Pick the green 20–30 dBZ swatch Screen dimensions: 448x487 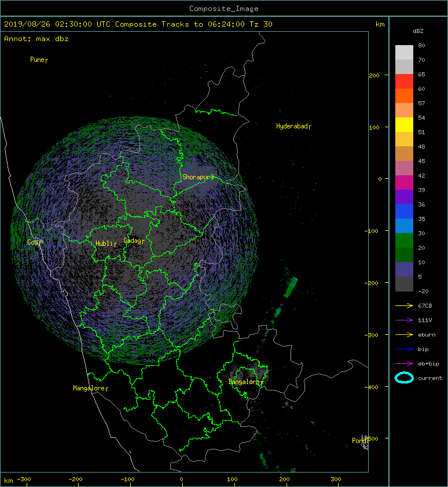[404, 241]
